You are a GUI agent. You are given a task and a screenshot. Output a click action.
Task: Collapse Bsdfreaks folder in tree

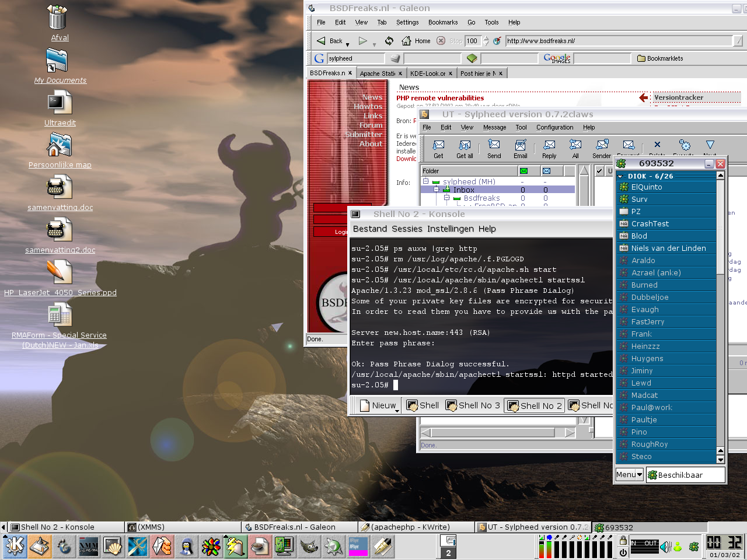446,198
